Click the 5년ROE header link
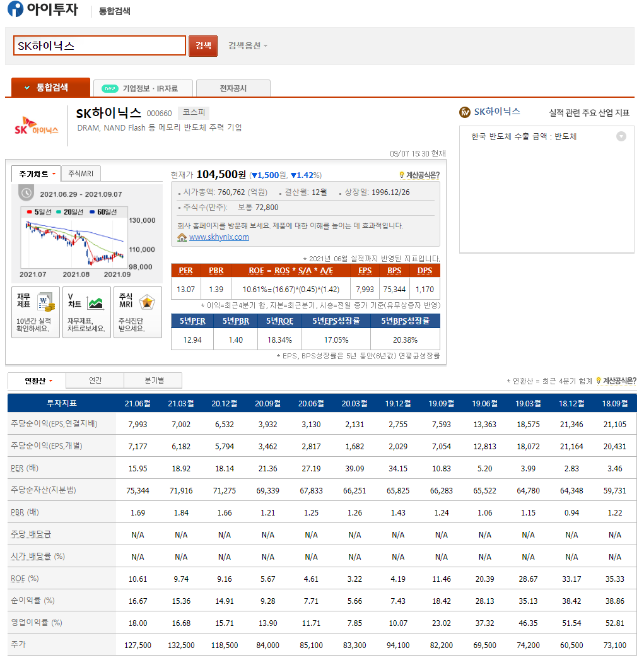Viewport: 644px width, 660px height. tap(279, 321)
